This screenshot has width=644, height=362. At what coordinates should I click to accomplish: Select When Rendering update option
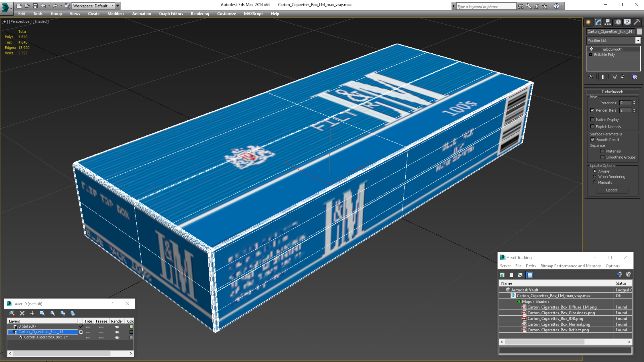click(595, 176)
